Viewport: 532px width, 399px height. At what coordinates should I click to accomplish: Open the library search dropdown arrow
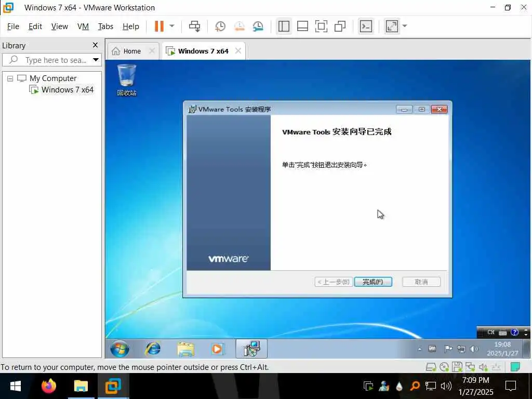[x=96, y=60]
